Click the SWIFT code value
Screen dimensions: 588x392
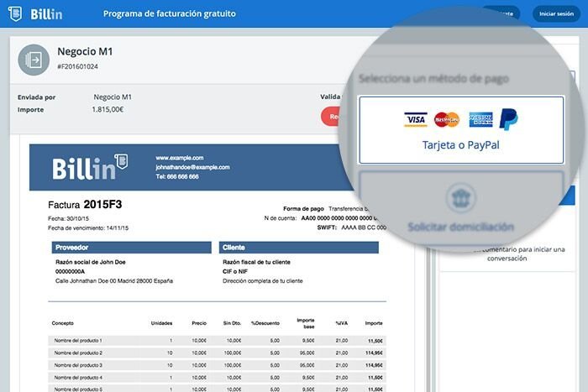point(364,227)
